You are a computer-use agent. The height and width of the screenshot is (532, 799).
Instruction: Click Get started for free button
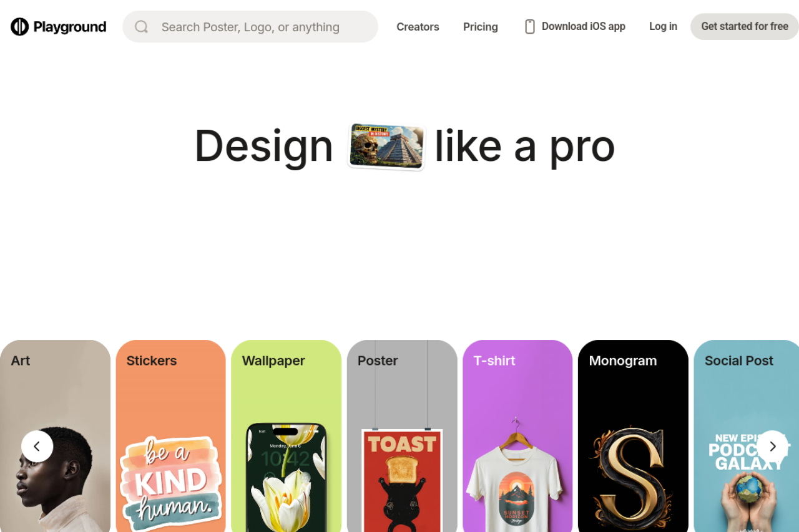[745, 26]
